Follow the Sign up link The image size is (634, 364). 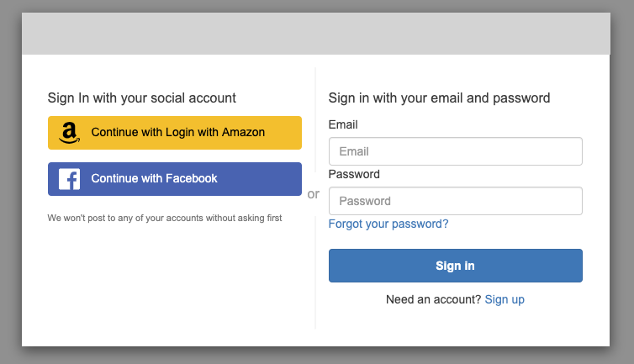(505, 299)
